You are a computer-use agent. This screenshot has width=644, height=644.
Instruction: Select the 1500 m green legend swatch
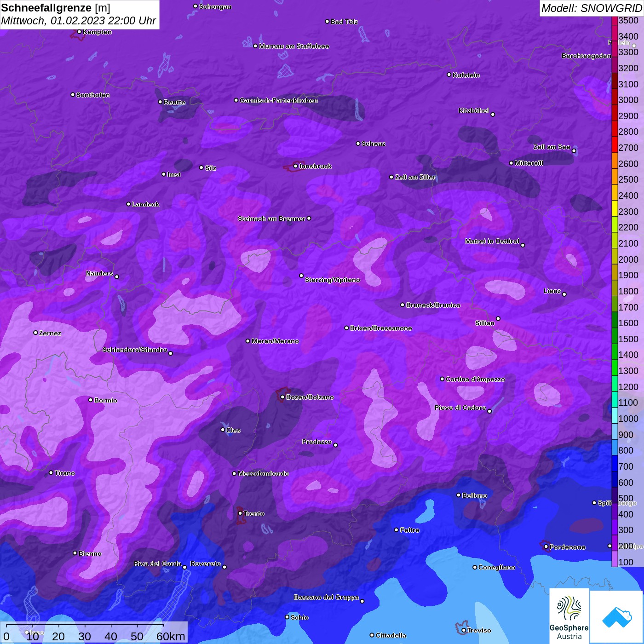[x=615, y=335]
